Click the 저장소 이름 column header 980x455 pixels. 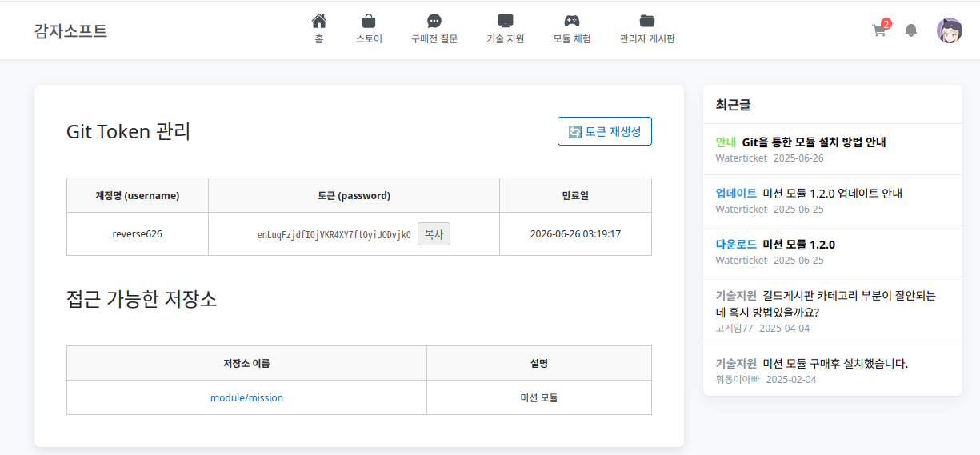246,363
